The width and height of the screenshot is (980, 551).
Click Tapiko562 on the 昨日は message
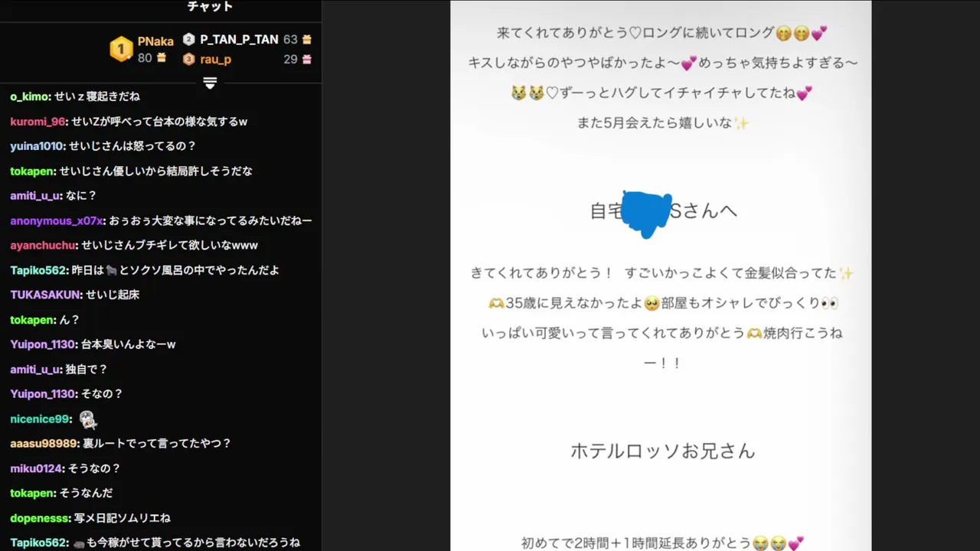38,270
